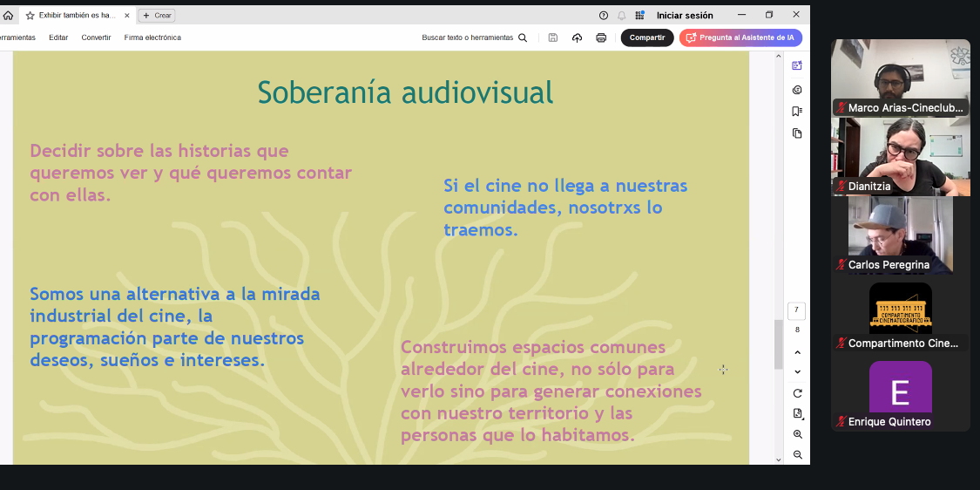Click muted mic icon beside Marco Arias-Cineclub
Viewport: 980px width, 490px height.
(841, 107)
